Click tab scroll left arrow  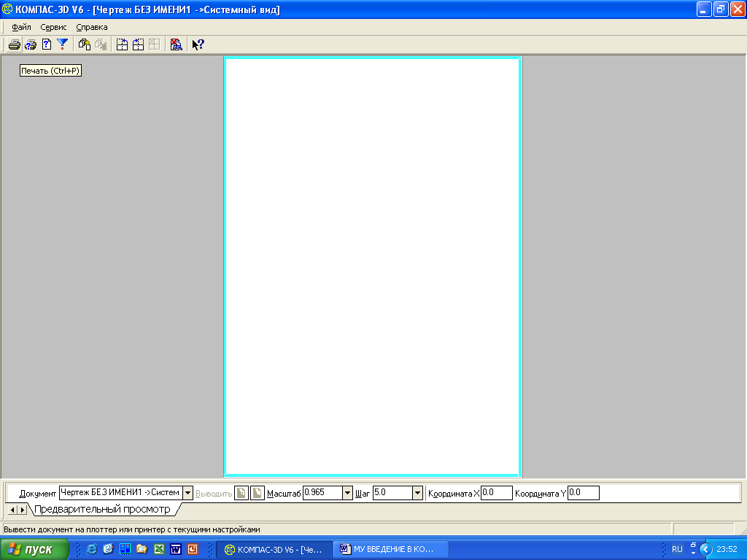tap(13, 510)
